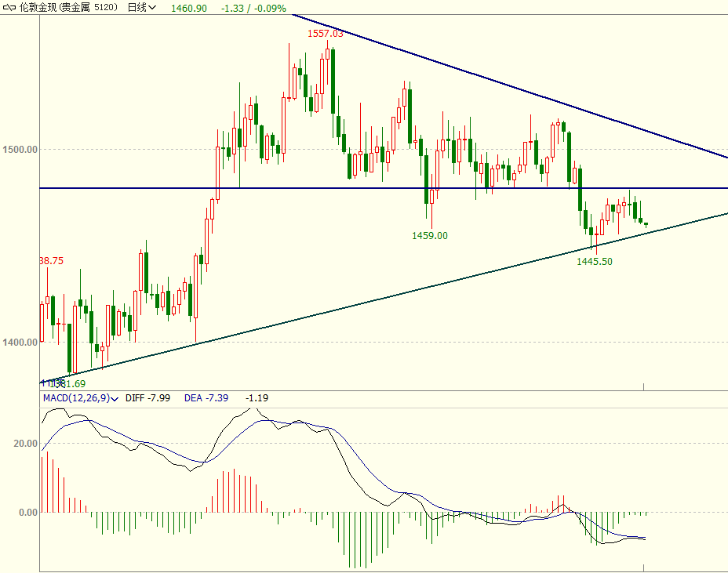
Task: Click the DEA -7.39 indicator value
Action: [x=206, y=398]
